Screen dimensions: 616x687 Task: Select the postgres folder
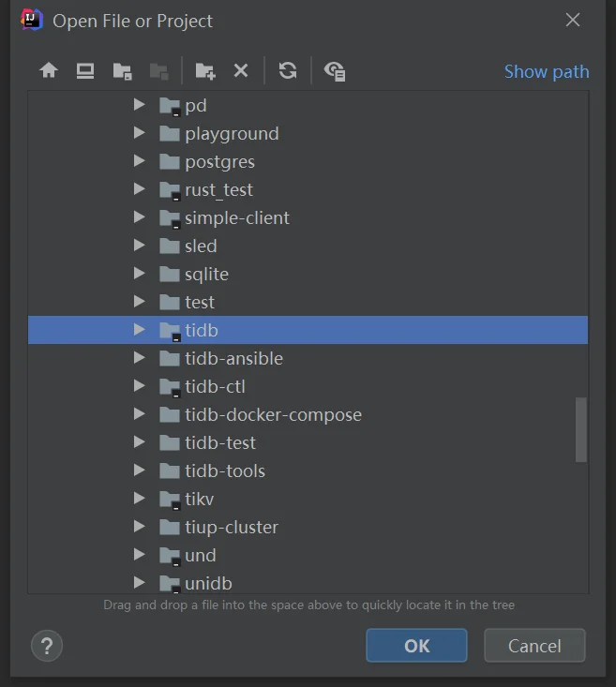pos(219,161)
